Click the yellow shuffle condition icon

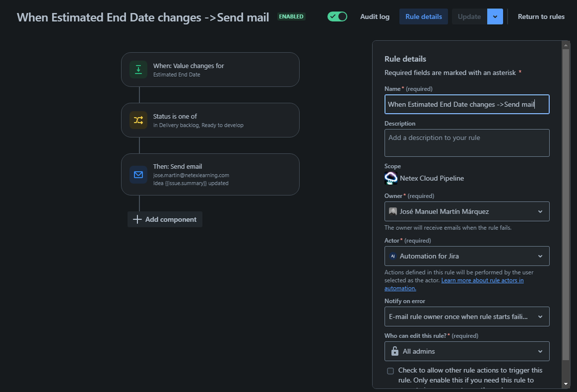139,120
